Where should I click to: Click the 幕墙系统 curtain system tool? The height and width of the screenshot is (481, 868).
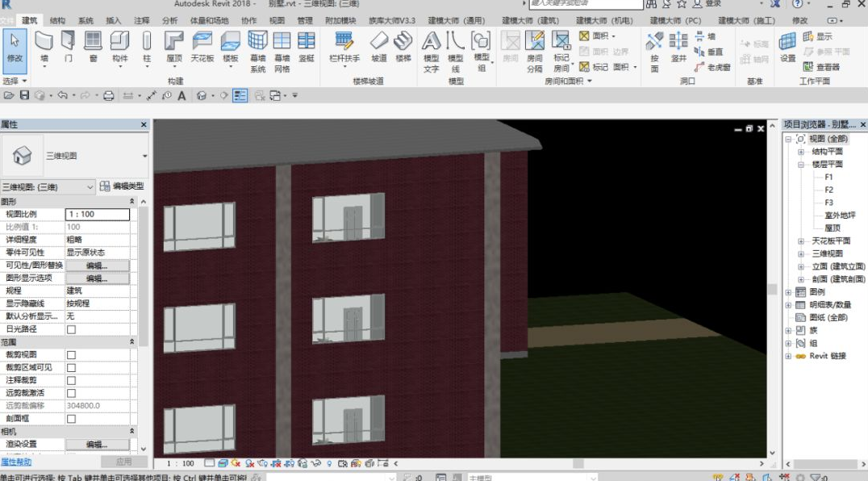[x=258, y=52]
